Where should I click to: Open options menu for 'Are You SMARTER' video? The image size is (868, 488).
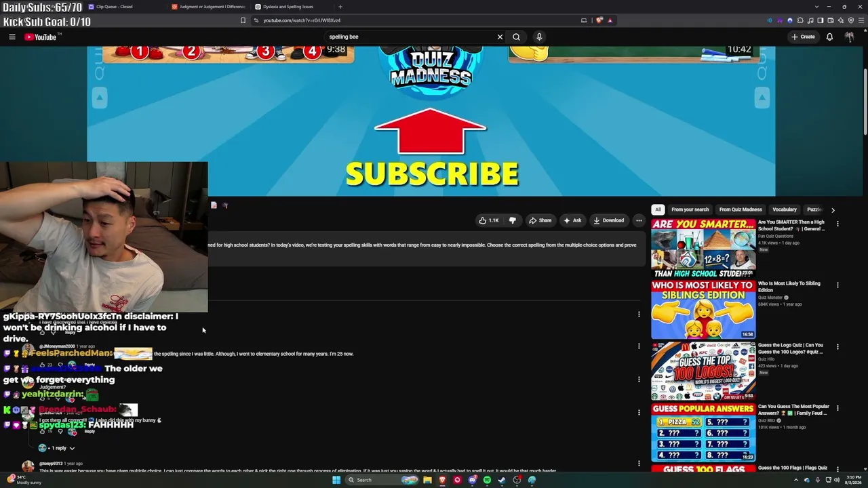(837, 224)
